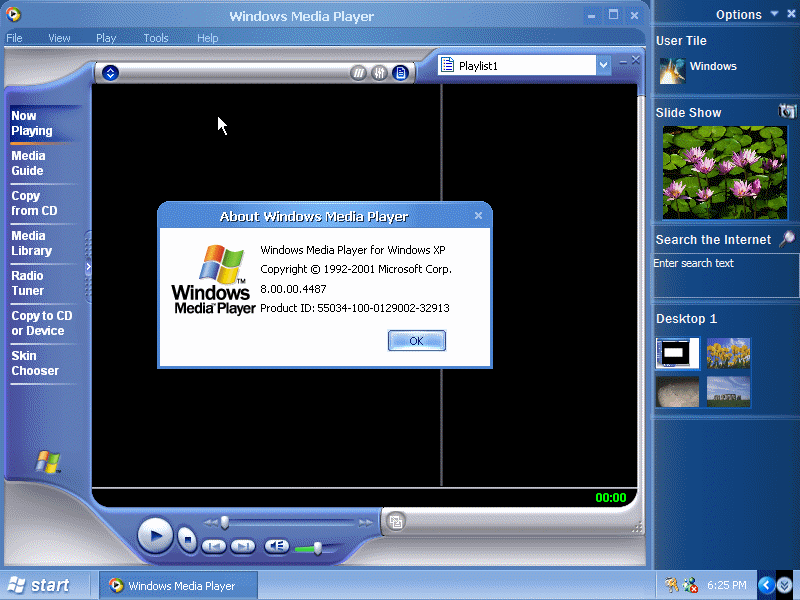Screen dimensions: 800x600
Task: Click the Media Player title bar icon
Action: point(13,14)
